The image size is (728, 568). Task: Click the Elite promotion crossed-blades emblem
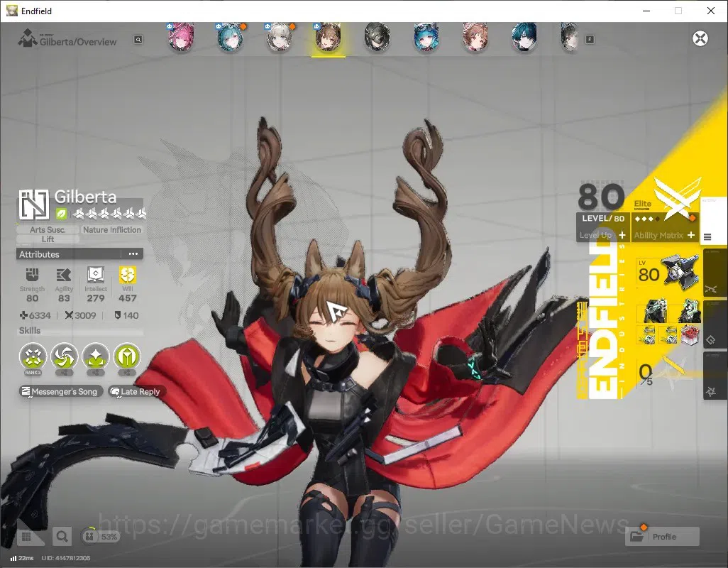[x=678, y=197]
